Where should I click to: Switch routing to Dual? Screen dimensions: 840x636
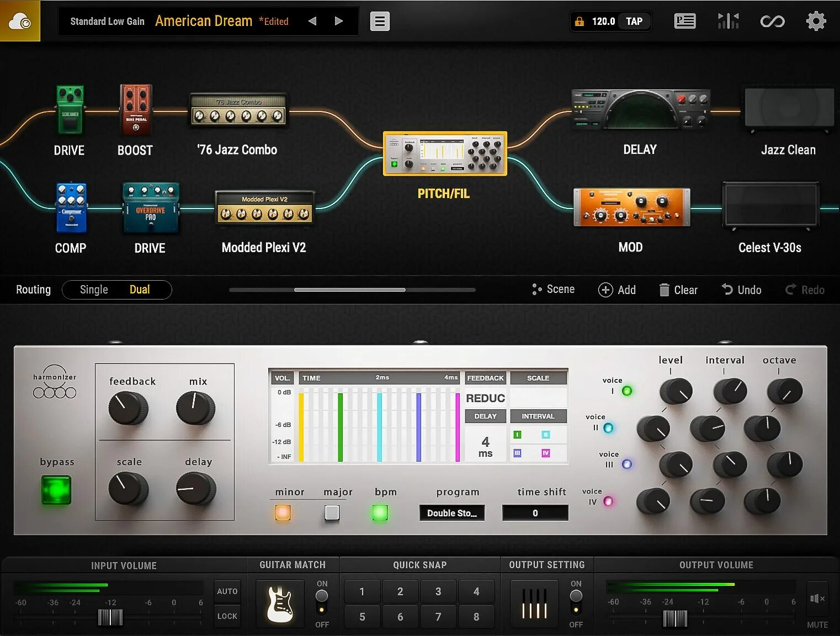140,290
